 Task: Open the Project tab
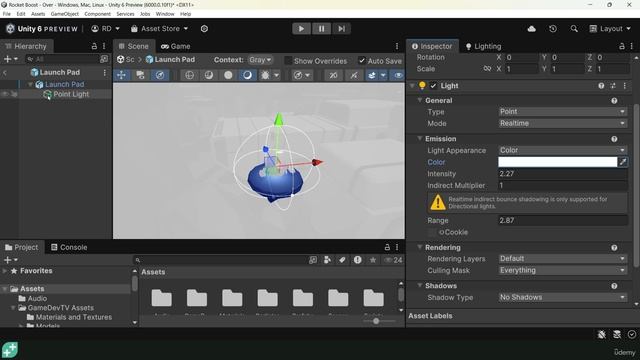pyautogui.click(x=21, y=247)
